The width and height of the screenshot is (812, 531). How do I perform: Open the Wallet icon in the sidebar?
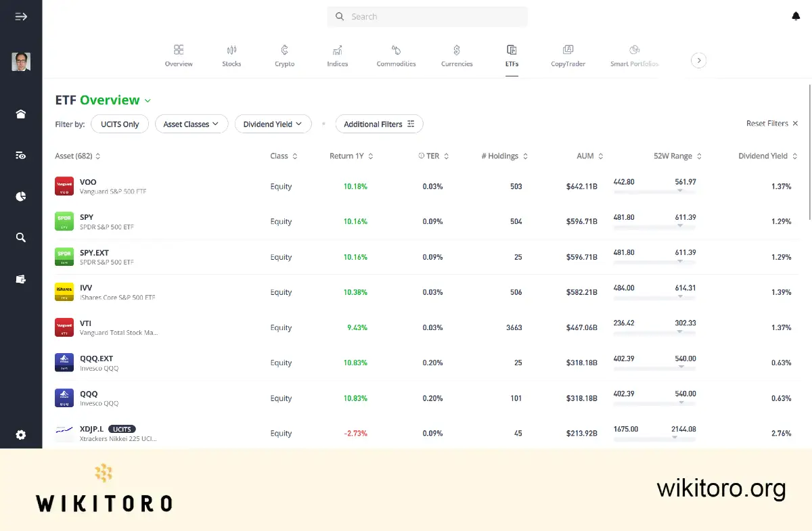[21, 279]
